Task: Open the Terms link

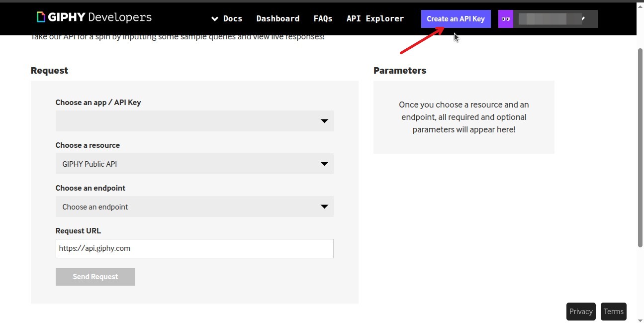Action: click(613, 312)
